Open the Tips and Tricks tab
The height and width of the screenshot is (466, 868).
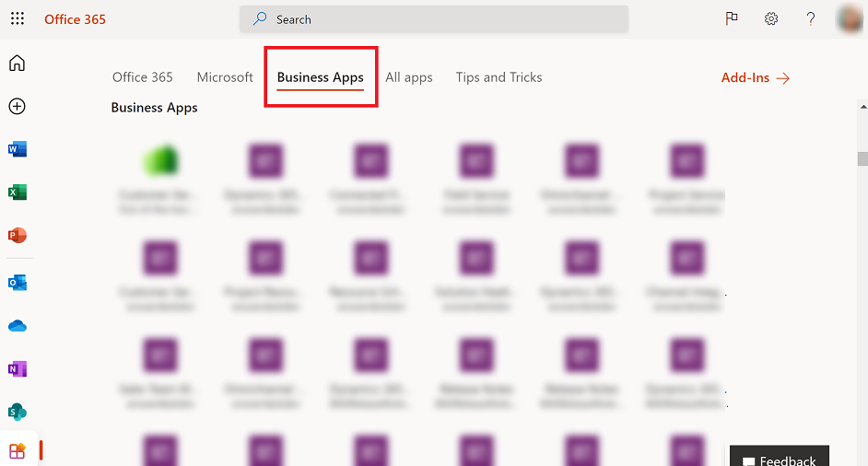click(499, 77)
